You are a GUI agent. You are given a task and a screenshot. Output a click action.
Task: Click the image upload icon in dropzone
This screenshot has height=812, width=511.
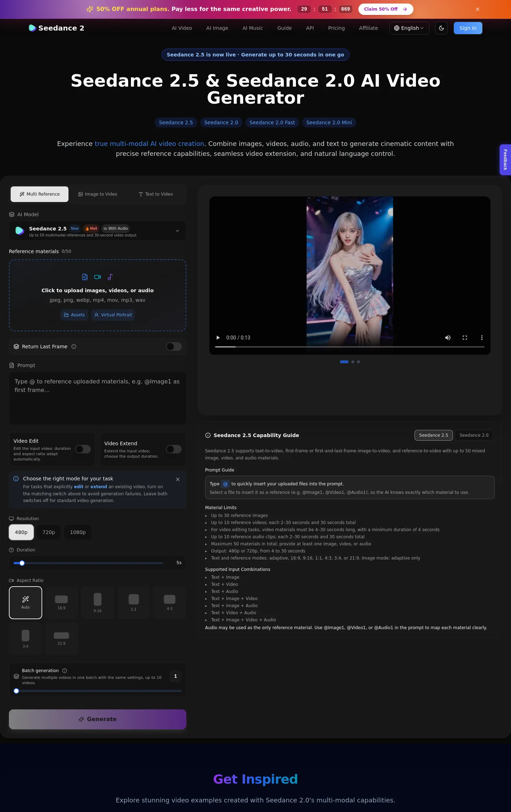point(85,277)
